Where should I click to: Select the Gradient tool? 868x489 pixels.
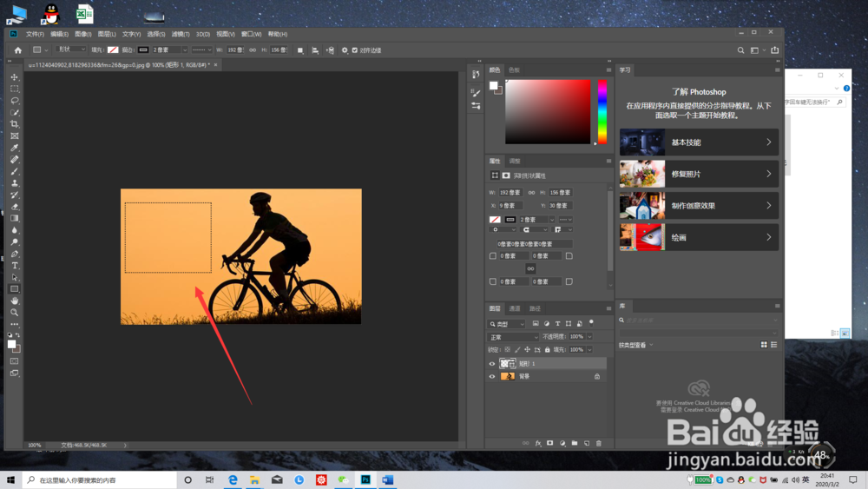(15, 218)
